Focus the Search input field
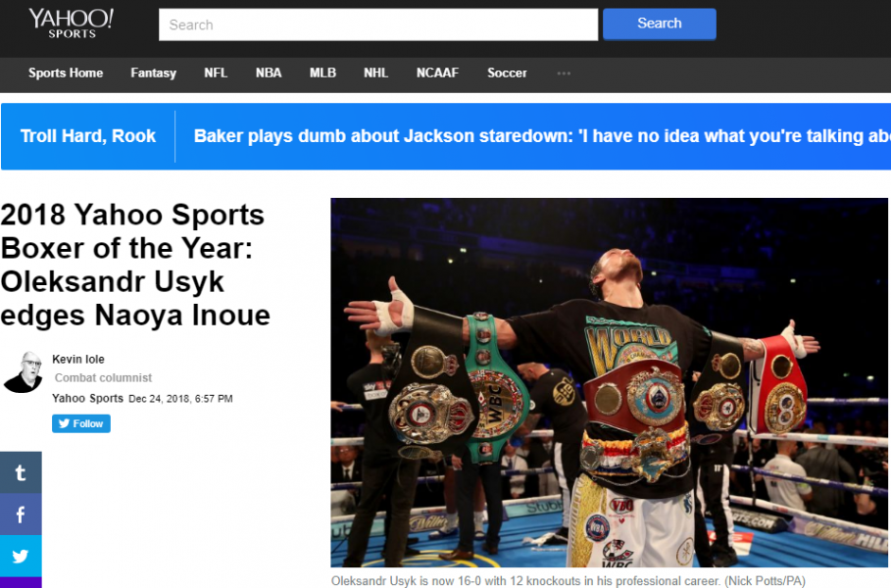Screen dimensions: 891x588 click(378, 24)
